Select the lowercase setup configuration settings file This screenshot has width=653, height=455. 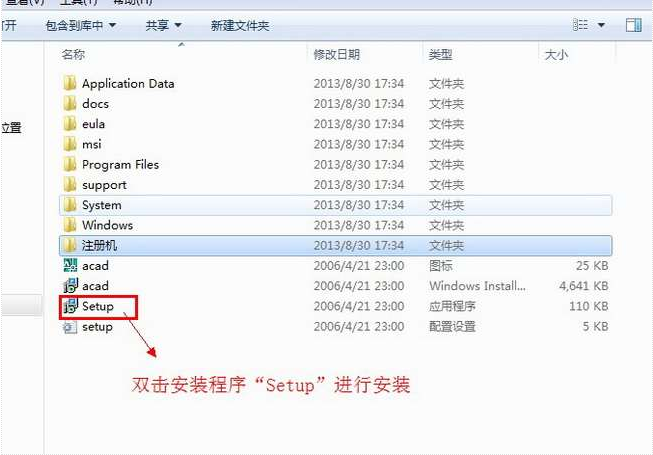97,327
